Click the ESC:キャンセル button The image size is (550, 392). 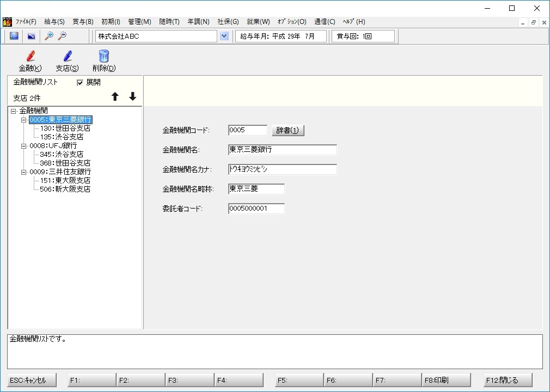coord(32,380)
